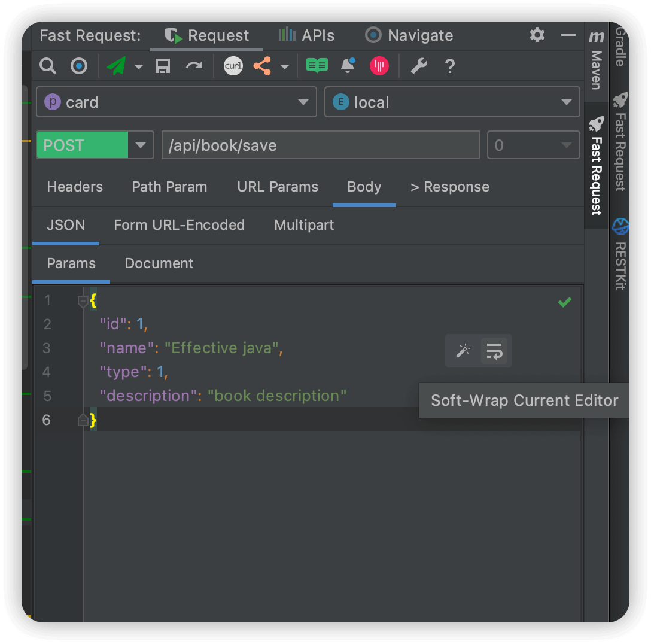Click the green paper plane send request icon
This screenshot has height=644, width=651.
tap(117, 66)
